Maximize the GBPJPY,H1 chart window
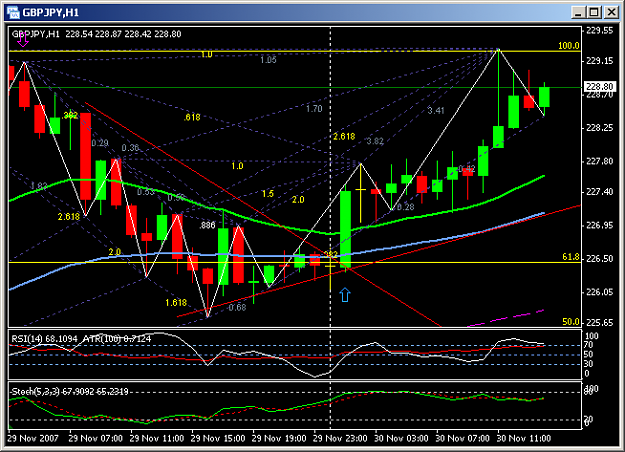Viewport: 625px width, 452px height. pyautogui.click(x=594, y=12)
